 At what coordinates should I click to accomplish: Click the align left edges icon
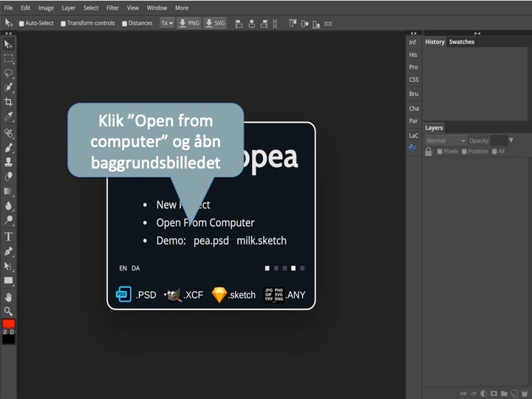click(x=239, y=24)
